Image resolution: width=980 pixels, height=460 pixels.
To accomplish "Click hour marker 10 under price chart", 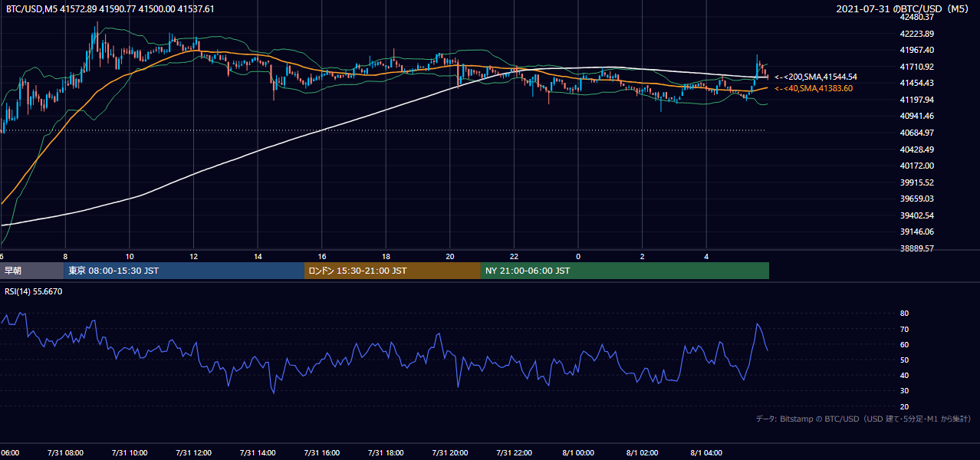I will (x=130, y=256).
